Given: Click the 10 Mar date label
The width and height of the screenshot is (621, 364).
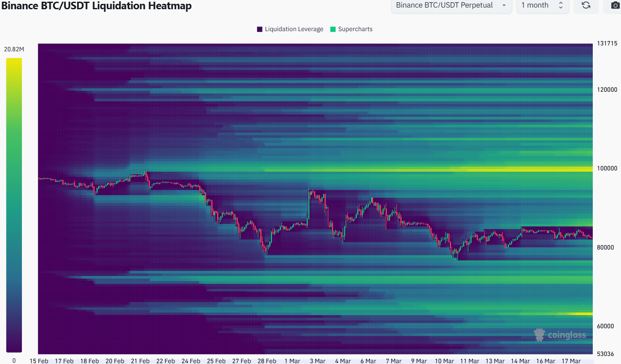Looking at the screenshot, I should click(444, 361).
